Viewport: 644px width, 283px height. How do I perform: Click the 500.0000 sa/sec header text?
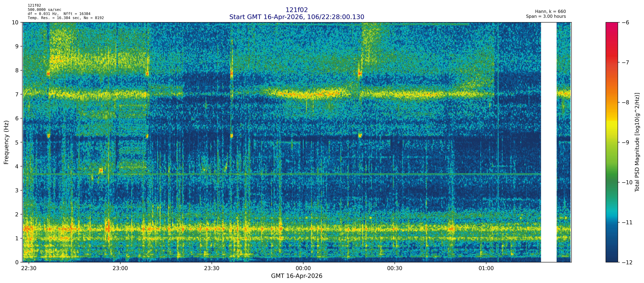[44, 9]
